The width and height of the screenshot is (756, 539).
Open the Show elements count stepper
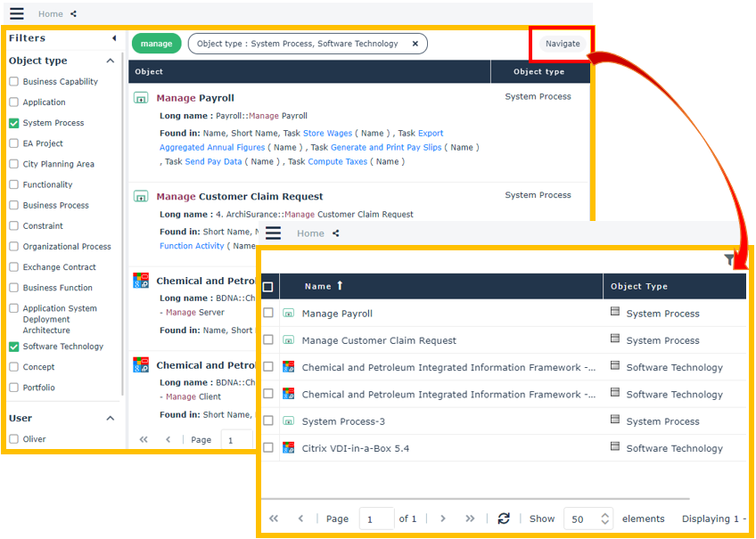click(605, 519)
